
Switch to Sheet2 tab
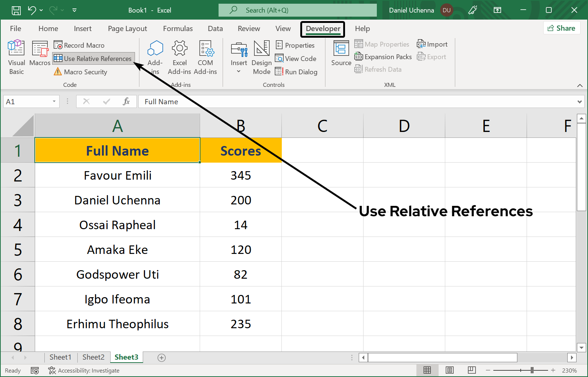93,357
